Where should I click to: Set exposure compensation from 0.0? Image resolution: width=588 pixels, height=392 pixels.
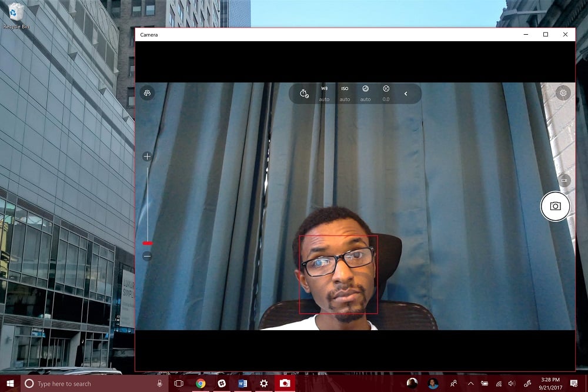pos(386,94)
